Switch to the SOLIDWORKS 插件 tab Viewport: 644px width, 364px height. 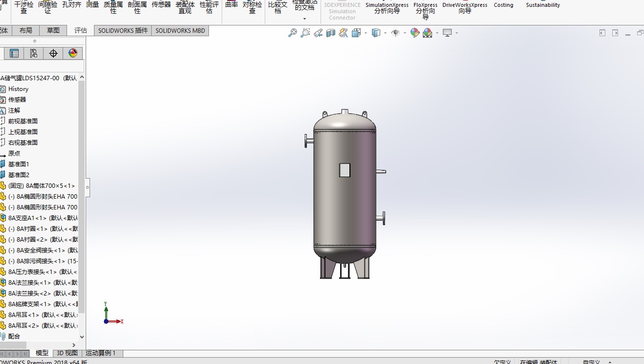[123, 30]
